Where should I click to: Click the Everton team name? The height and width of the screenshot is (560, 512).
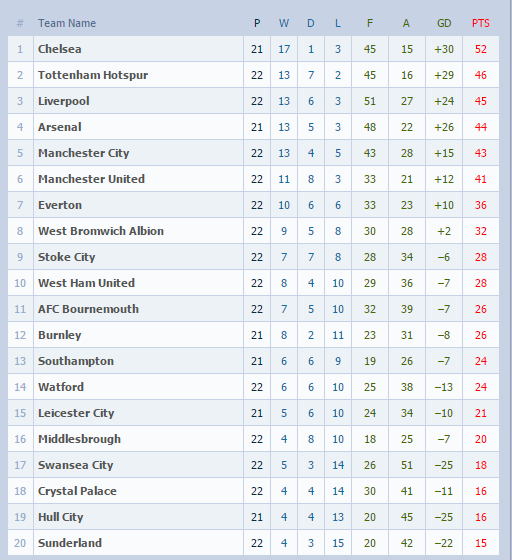point(60,205)
